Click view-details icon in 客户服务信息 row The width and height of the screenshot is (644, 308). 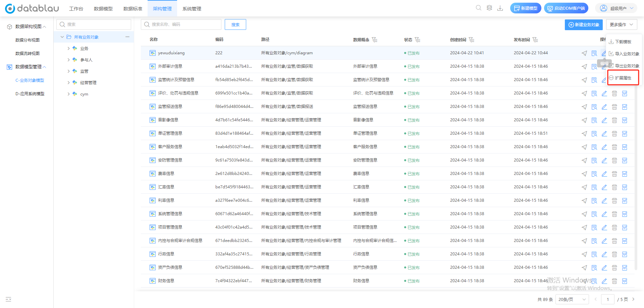point(594,147)
